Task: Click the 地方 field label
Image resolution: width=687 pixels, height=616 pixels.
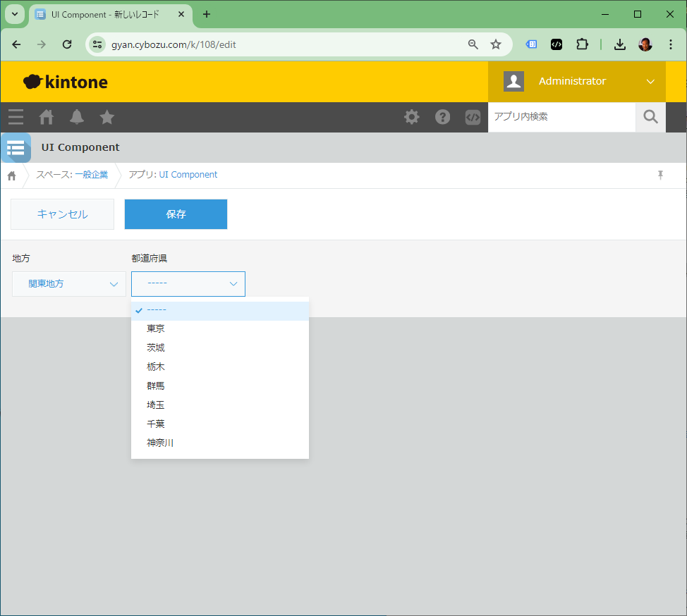Action: pyautogui.click(x=21, y=258)
